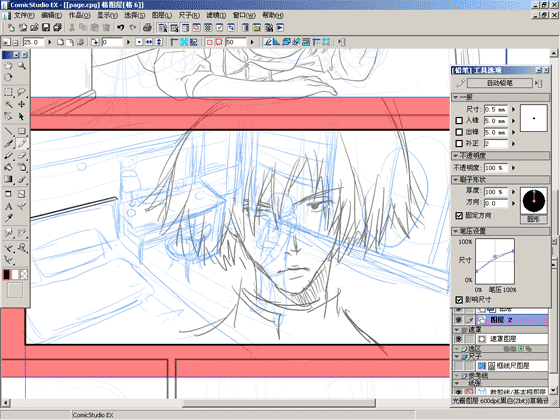Open the 尺寸 size slider arrow
560x420 pixels.
tap(513, 109)
